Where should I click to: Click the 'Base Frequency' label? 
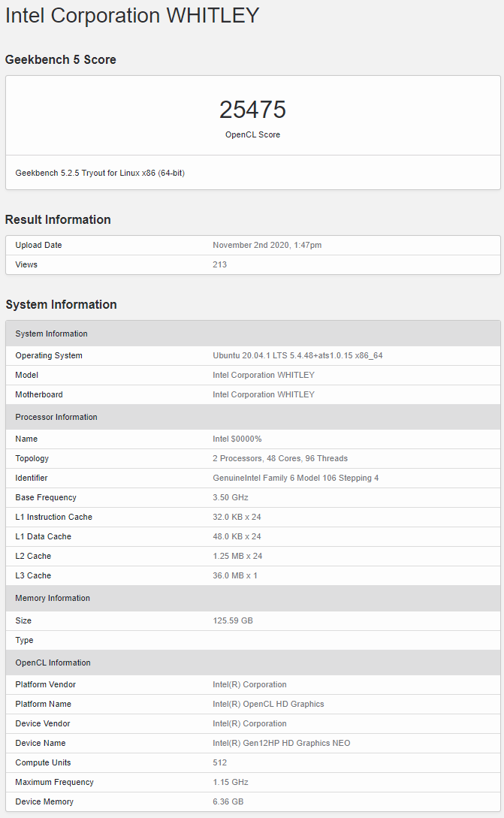(46, 498)
